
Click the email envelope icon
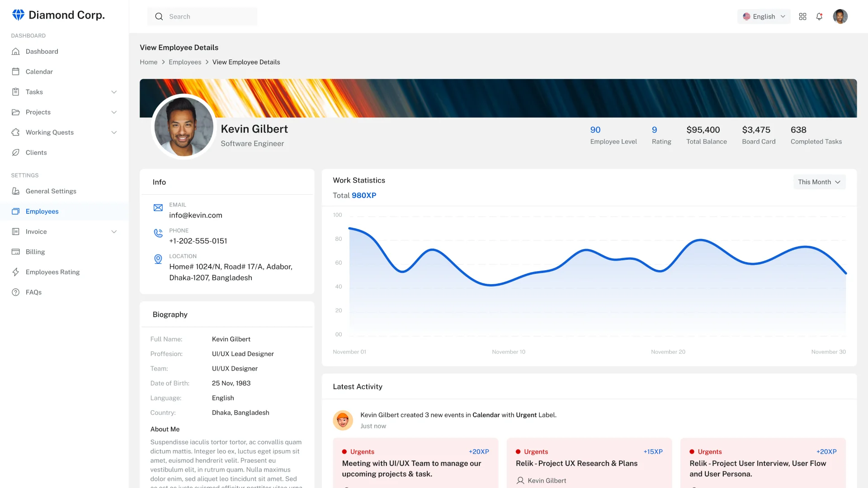click(158, 208)
